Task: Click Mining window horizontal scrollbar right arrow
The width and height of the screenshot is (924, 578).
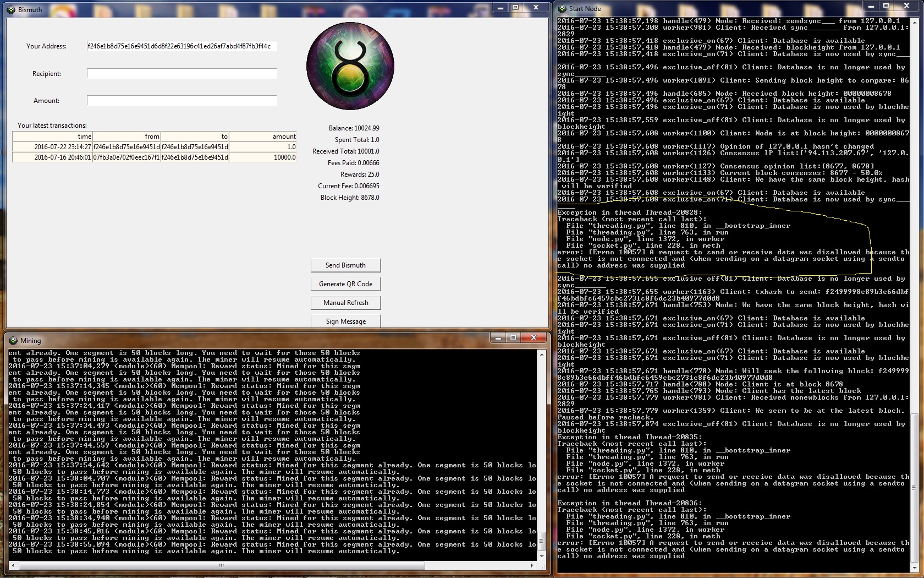Action: click(532, 565)
